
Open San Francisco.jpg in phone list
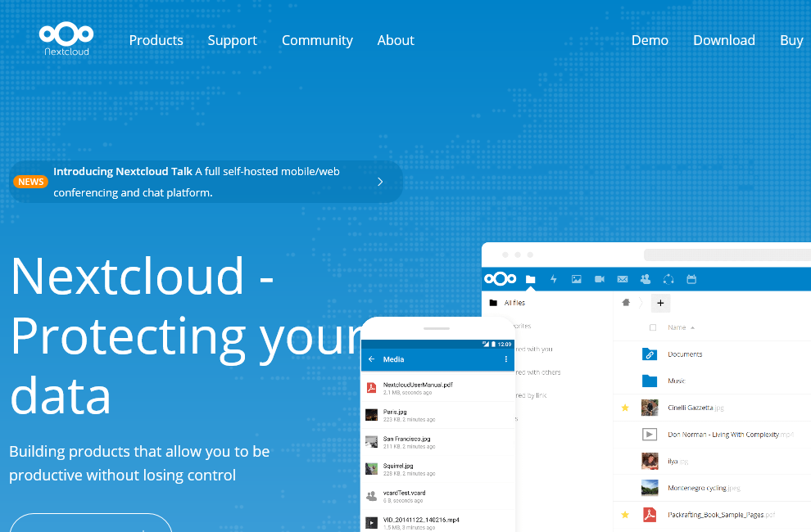437,442
